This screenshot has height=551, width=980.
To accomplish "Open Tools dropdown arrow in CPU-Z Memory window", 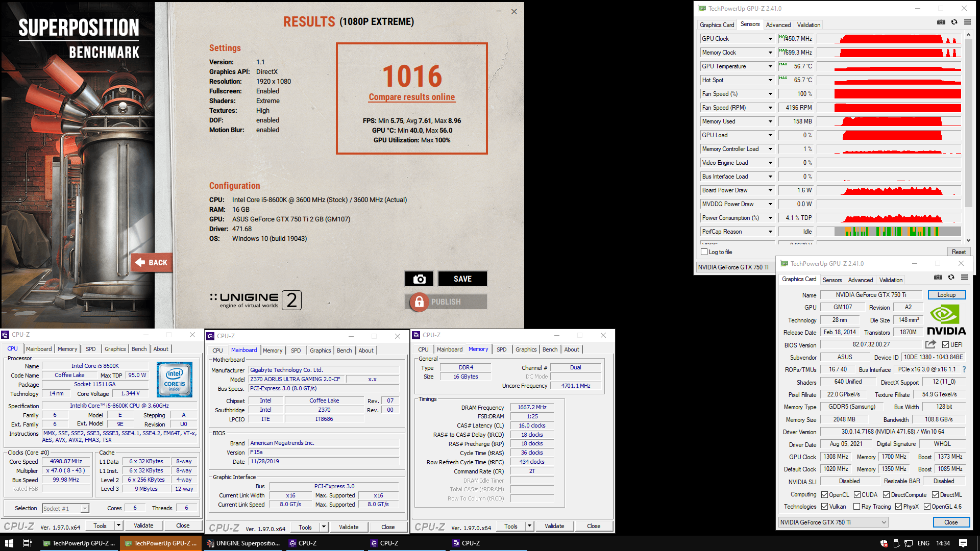I will [x=529, y=526].
